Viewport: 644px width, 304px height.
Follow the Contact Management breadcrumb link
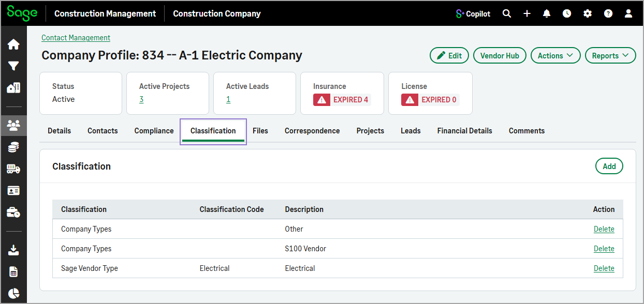[x=76, y=38]
